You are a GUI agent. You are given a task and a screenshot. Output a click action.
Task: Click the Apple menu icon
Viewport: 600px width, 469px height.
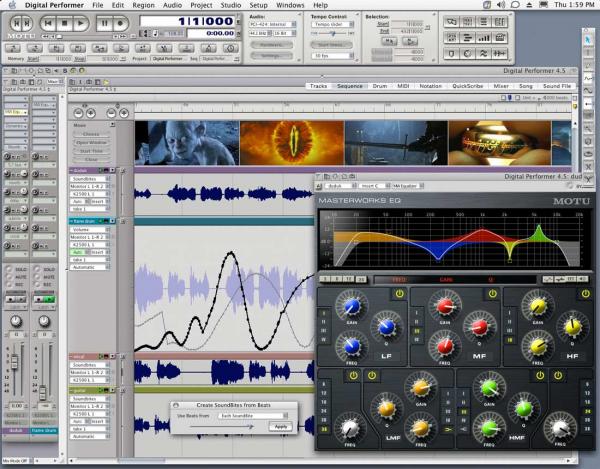11,5
